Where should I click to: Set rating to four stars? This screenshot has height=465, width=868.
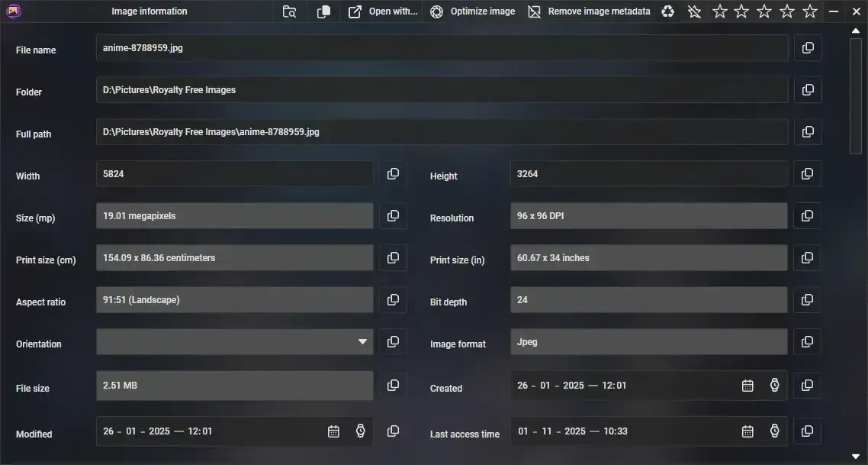[787, 11]
